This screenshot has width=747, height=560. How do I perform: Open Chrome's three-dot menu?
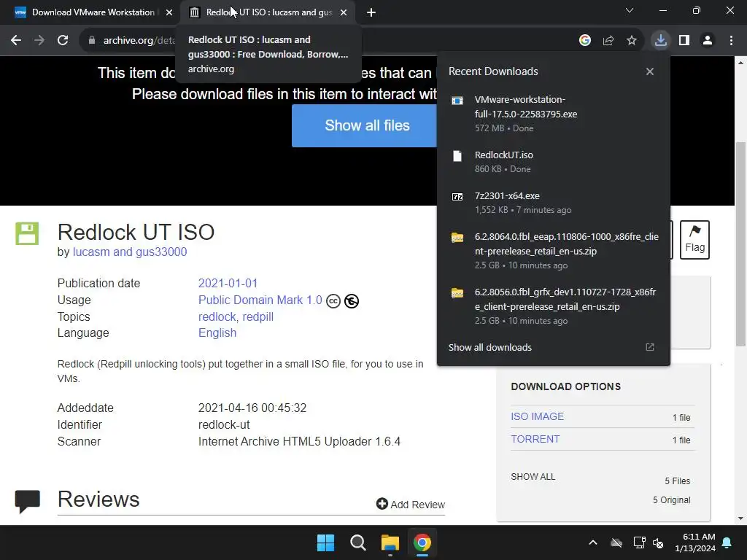click(x=731, y=41)
